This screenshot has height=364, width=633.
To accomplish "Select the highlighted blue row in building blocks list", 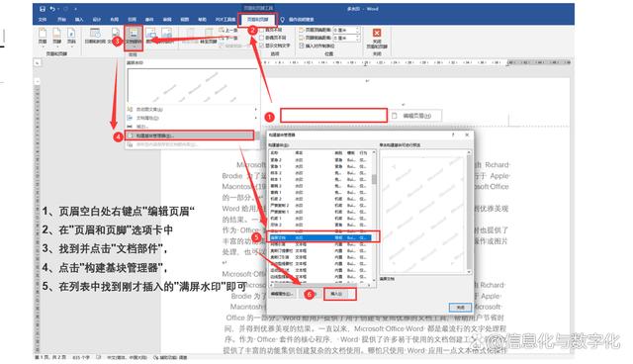I will point(319,237).
